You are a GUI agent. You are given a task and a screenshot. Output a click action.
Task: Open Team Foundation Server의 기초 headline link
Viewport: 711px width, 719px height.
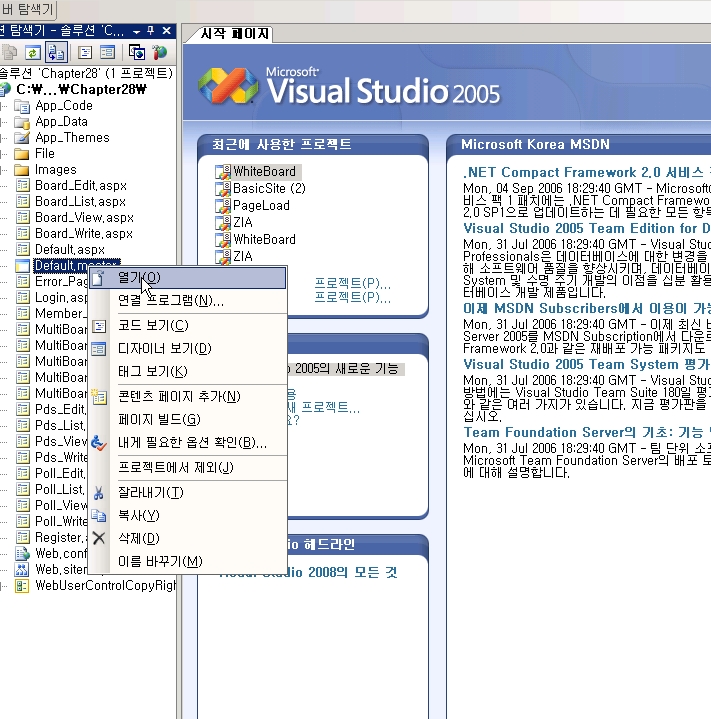pos(587,432)
